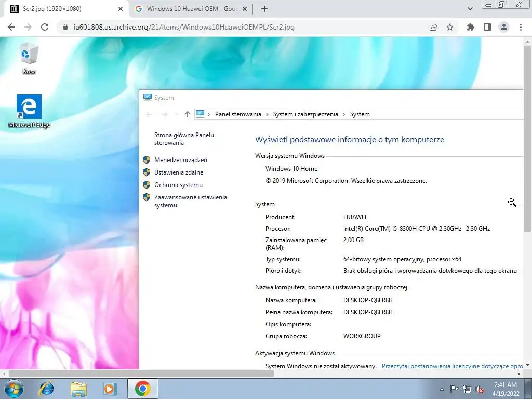The height and width of the screenshot is (399, 532).
Task: Open Ochrona systemu link
Action: [178, 185]
